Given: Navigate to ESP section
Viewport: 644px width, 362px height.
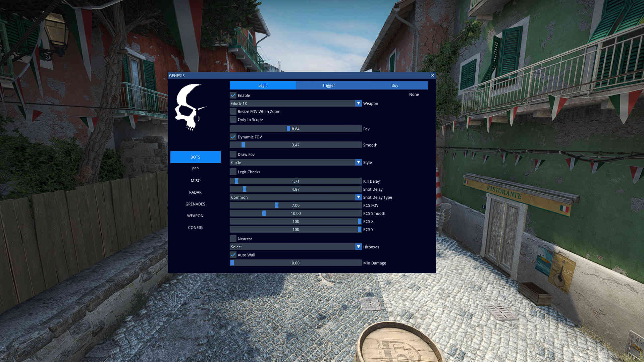Looking at the screenshot, I should coord(195,168).
